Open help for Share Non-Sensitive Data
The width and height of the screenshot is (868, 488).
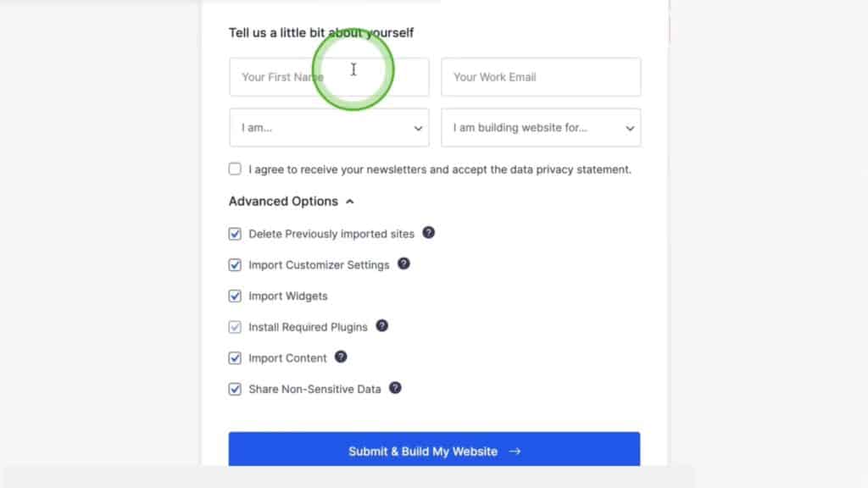395,389
